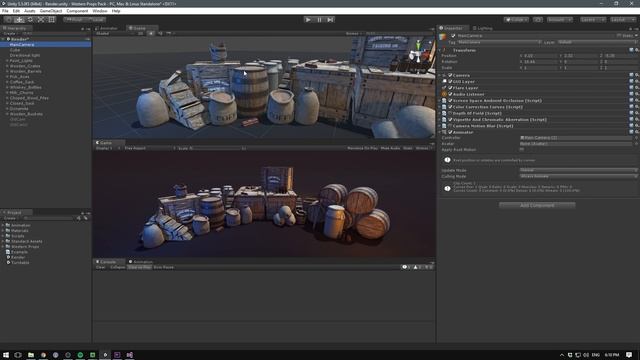Viewport: 640px width, 360px height.
Task: Toggle Screen Space Ambient Occlusion checkbox
Action: click(450, 100)
